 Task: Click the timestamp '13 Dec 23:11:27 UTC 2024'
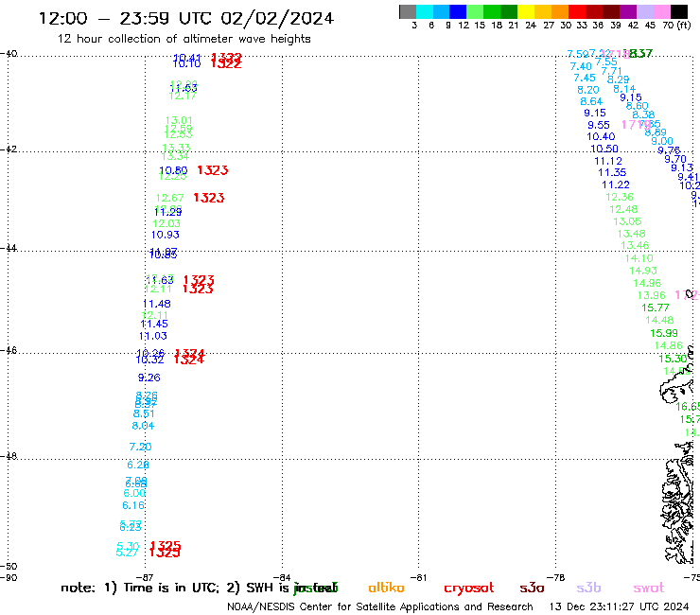pos(619,606)
